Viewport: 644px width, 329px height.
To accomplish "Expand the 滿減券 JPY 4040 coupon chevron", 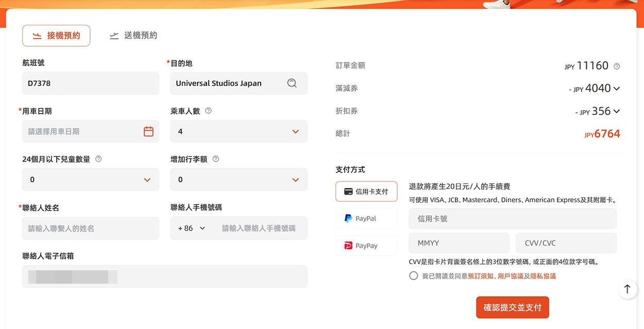I will pyautogui.click(x=617, y=89).
